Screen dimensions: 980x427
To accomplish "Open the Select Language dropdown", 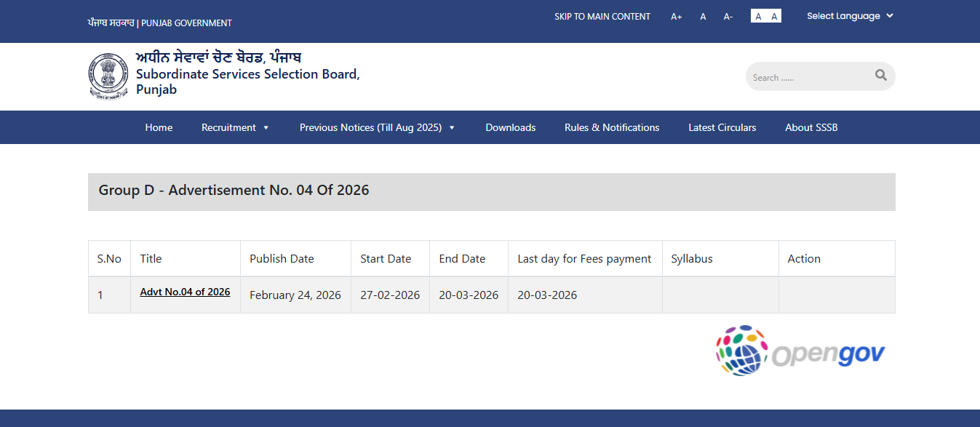I will point(849,15).
